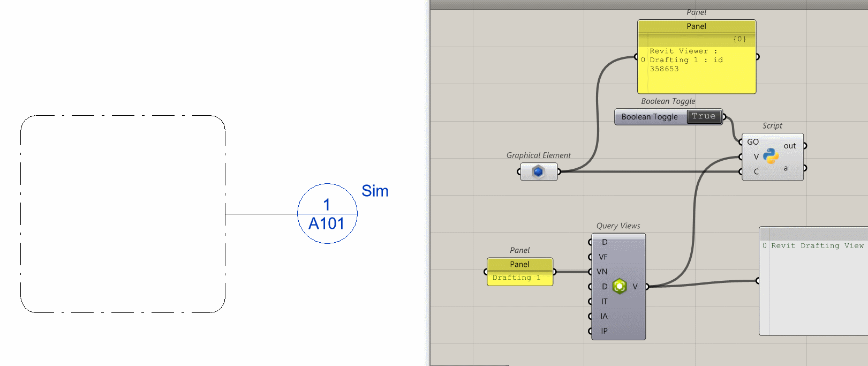The width and height of the screenshot is (868, 366).
Task: Click the IT input on Query Views
Action: tap(604, 301)
